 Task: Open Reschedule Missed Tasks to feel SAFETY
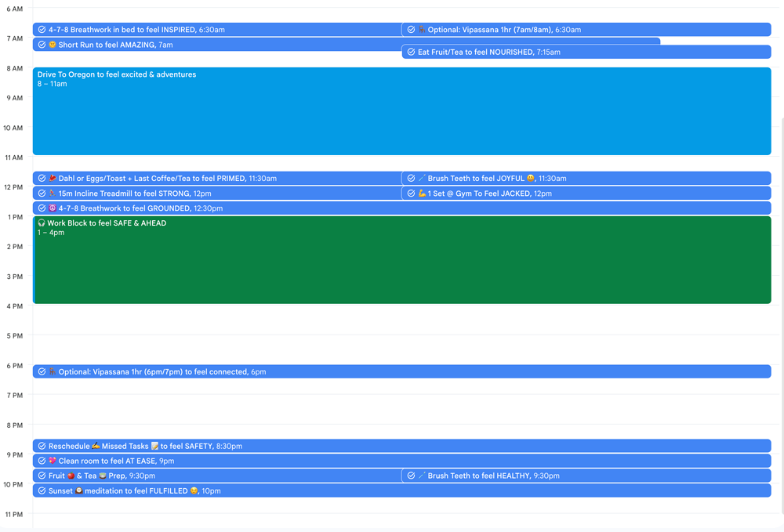[402, 446]
